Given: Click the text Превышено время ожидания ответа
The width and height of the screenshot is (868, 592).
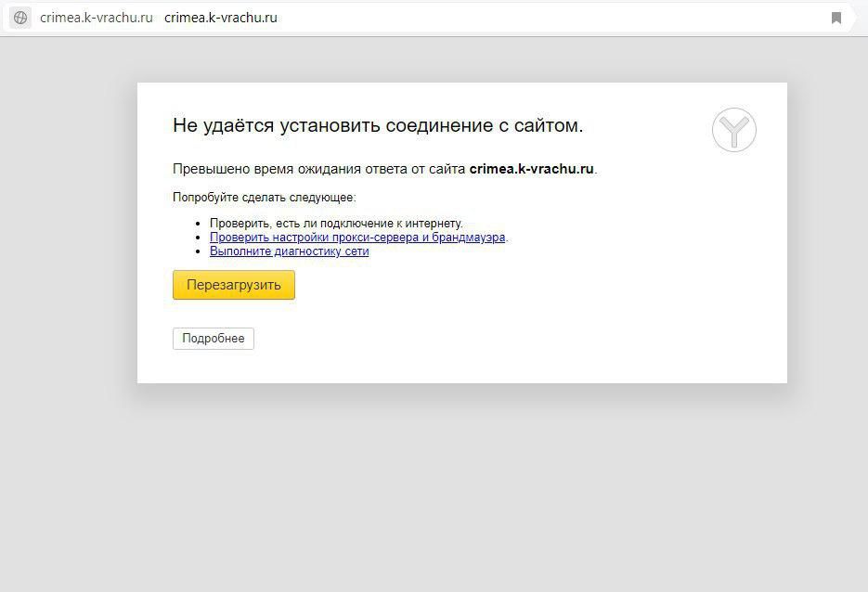Looking at the screenshot, I should (x=320, y=169).
